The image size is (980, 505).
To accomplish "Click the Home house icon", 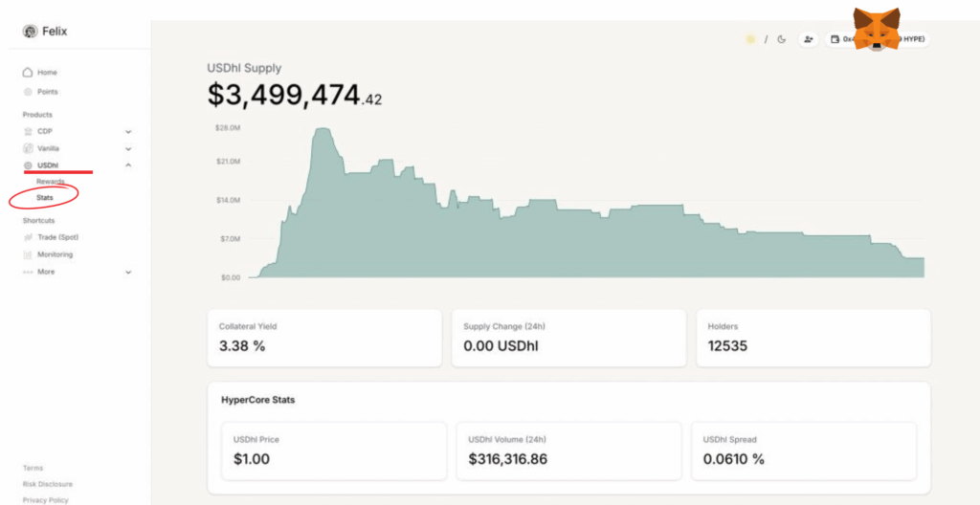I will (x=28, y=73).
